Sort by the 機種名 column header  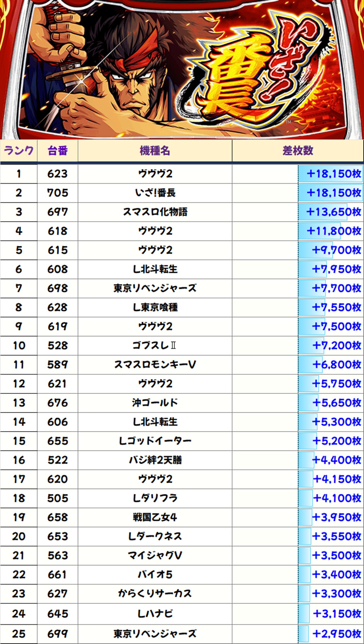(x=155, y=151)
